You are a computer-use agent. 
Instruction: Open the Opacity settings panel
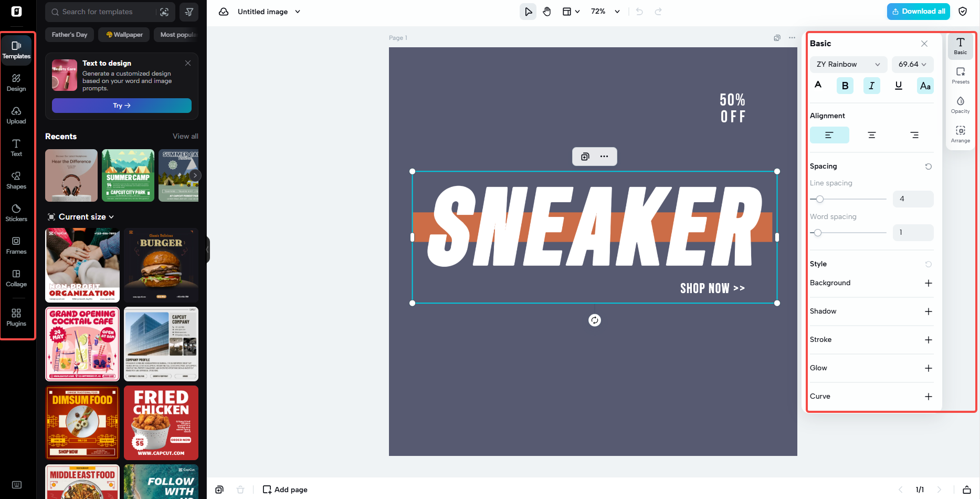pyautogui.click(x=960, y=105)
